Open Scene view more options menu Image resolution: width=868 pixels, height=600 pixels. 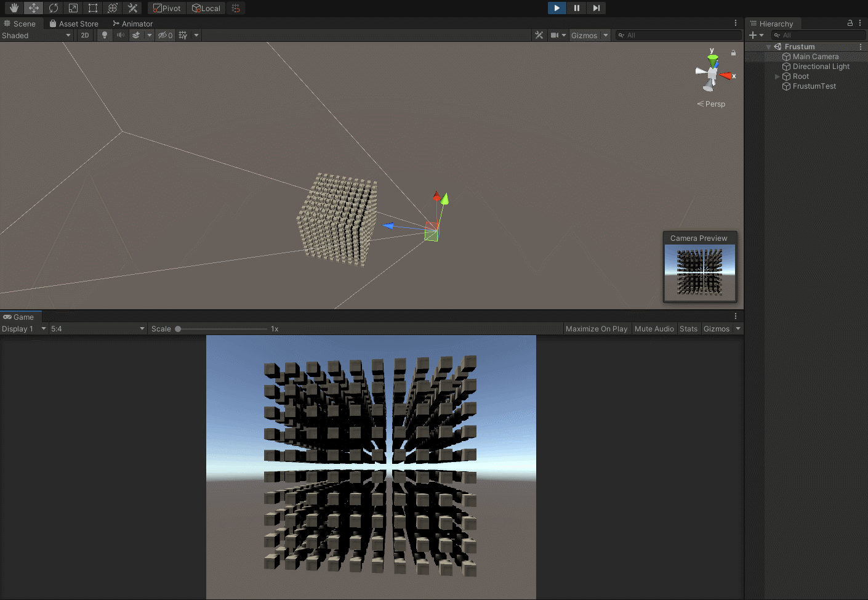point(736,23)
